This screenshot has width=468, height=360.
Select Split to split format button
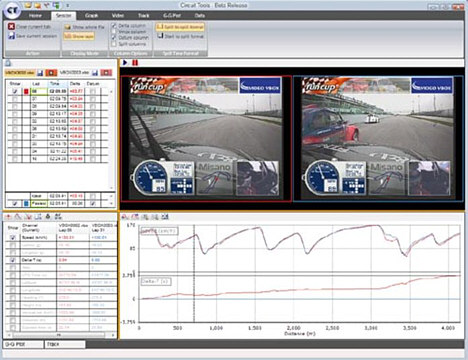[x=180, y=27]
